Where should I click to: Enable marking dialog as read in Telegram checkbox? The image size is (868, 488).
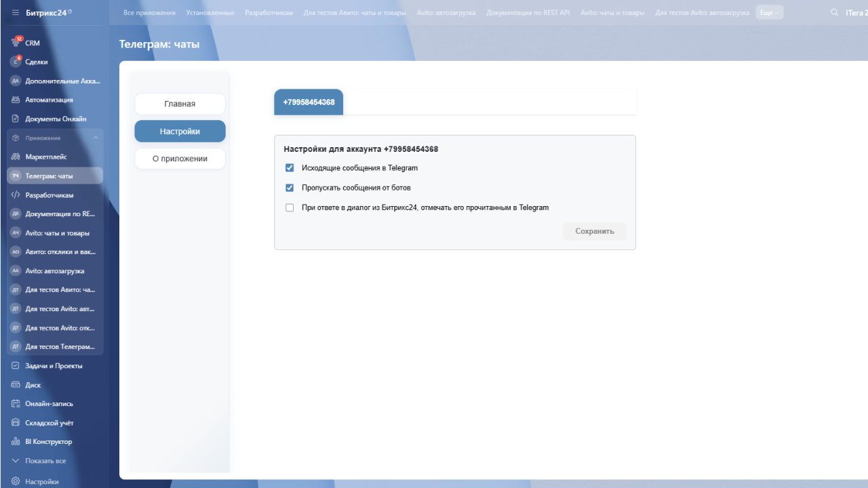[290, 207]
